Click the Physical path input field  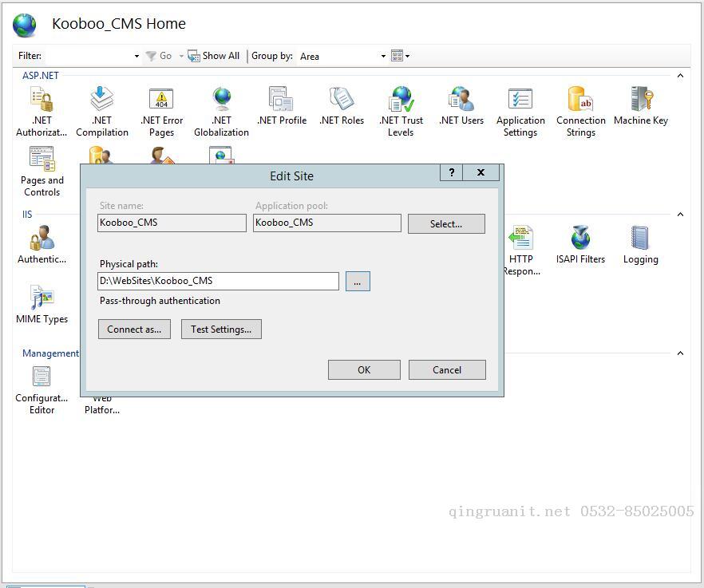218,281
